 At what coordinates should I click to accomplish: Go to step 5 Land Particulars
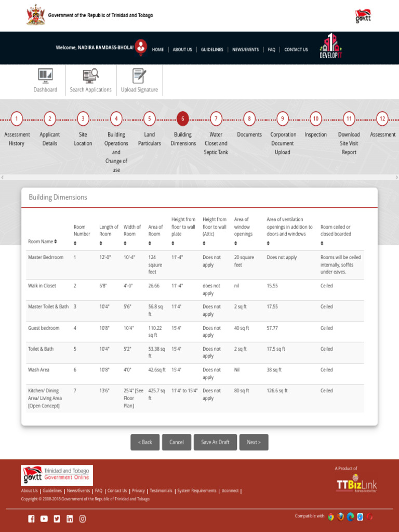[x=150, y=119]
